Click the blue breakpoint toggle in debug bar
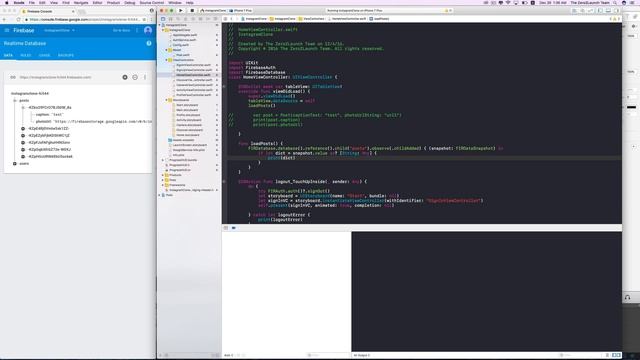The image size is (640, 360). (234, 228)
